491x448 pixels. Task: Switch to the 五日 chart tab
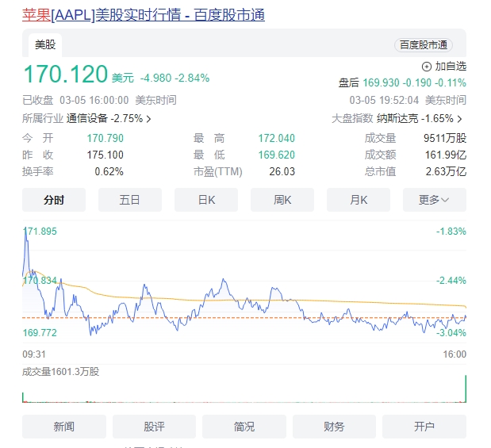(x=130, y=200)
